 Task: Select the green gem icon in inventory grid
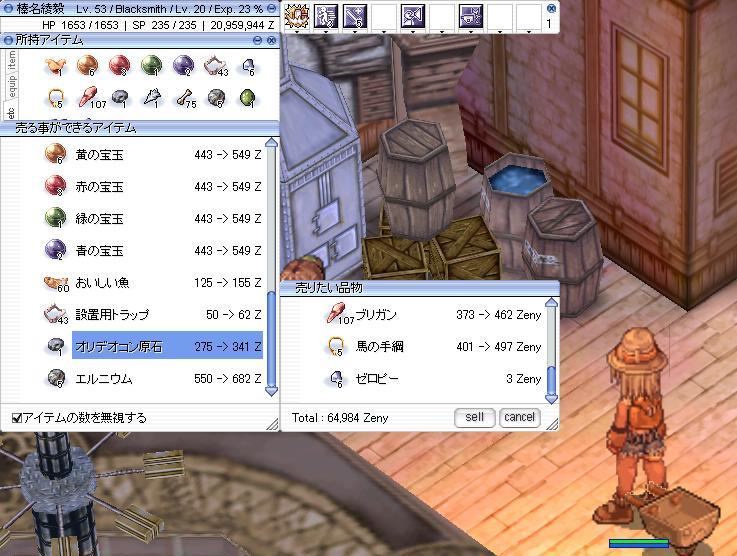click(x=151, y=65)
